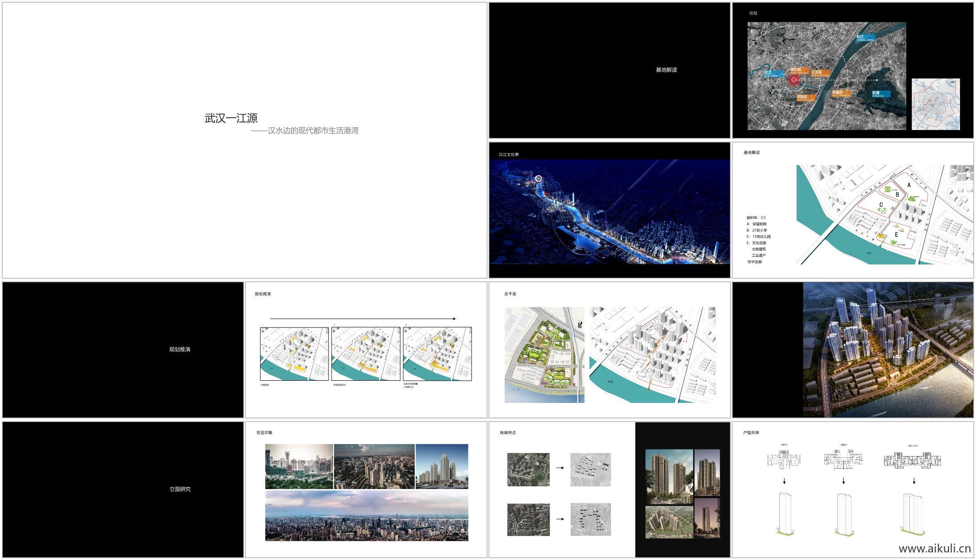Click the small Wuhan inset map
The height and width of the screenshot is (560, 976).
click(x=936, y=104)
